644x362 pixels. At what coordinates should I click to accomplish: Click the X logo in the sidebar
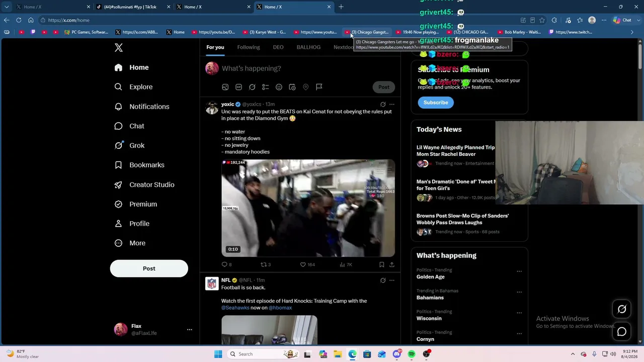(119, 48)
